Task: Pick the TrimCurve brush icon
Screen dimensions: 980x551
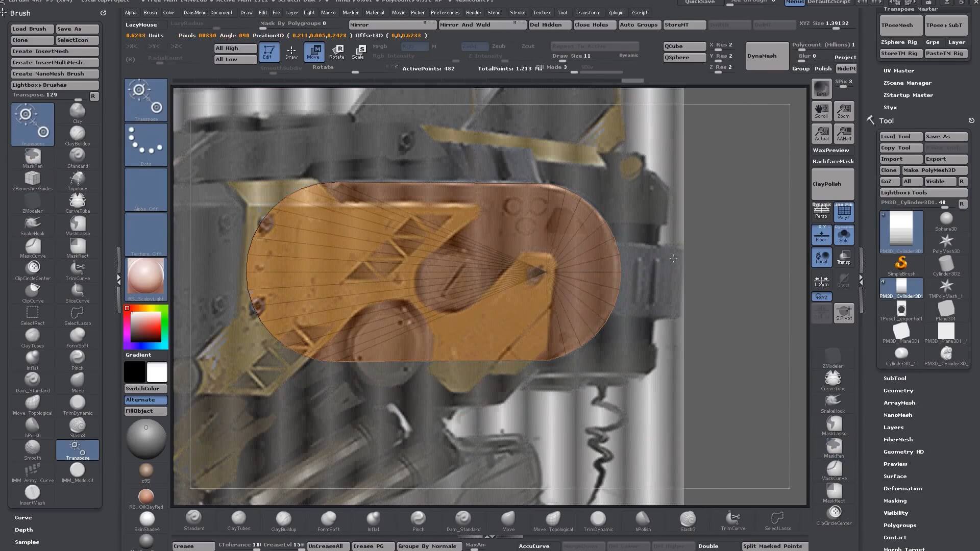Action: click(77, 268)
